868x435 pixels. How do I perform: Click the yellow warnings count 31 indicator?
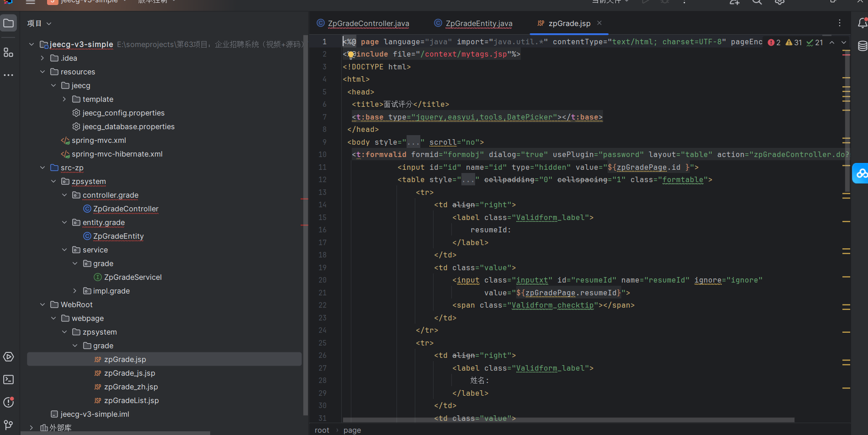coord(794,42)
